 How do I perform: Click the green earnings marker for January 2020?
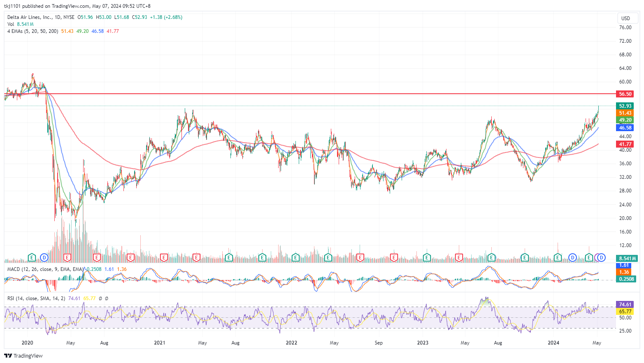pos(32,258)
